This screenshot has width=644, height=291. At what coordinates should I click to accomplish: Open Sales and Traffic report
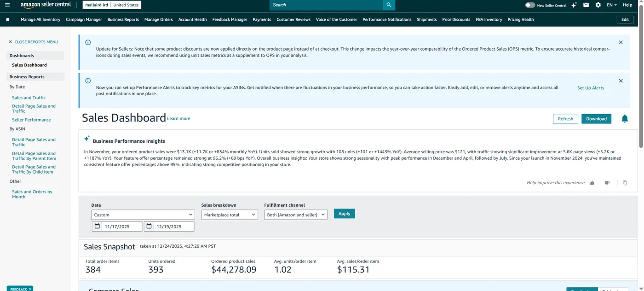[x=29, y=98]
